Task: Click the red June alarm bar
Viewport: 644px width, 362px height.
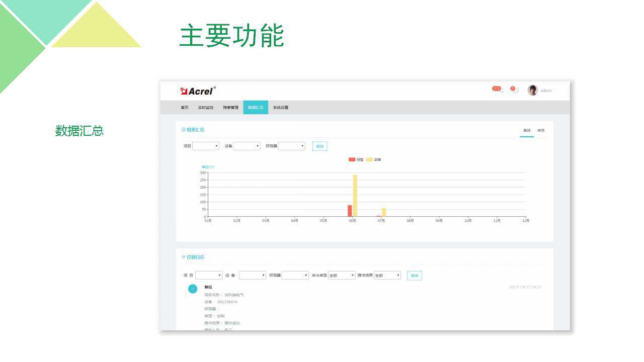Action: tap(350, 211)
